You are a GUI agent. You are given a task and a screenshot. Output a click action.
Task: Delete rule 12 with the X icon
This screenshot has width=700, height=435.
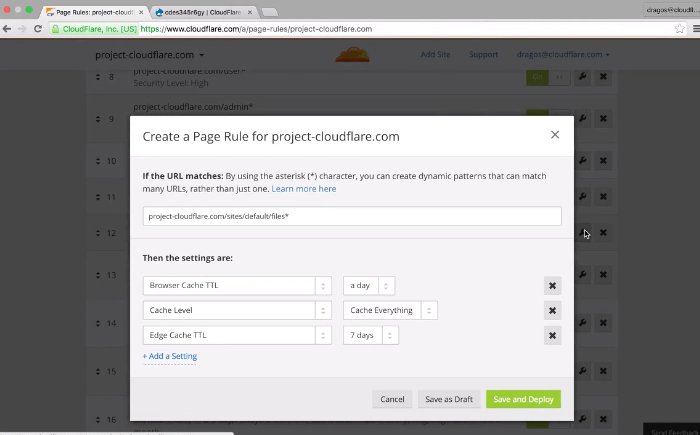coord(603,233)
